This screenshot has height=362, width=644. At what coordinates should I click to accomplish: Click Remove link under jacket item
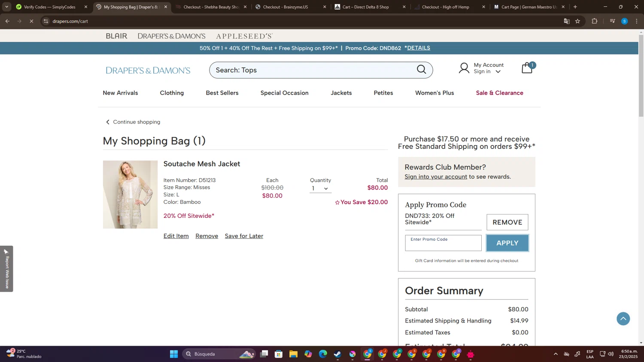pyautogui.click(x=207, y=236)
